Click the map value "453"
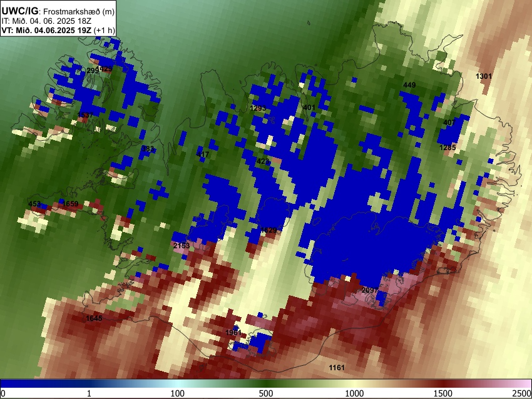Screen dimensions: 532x399 click(x=34, y=204)
